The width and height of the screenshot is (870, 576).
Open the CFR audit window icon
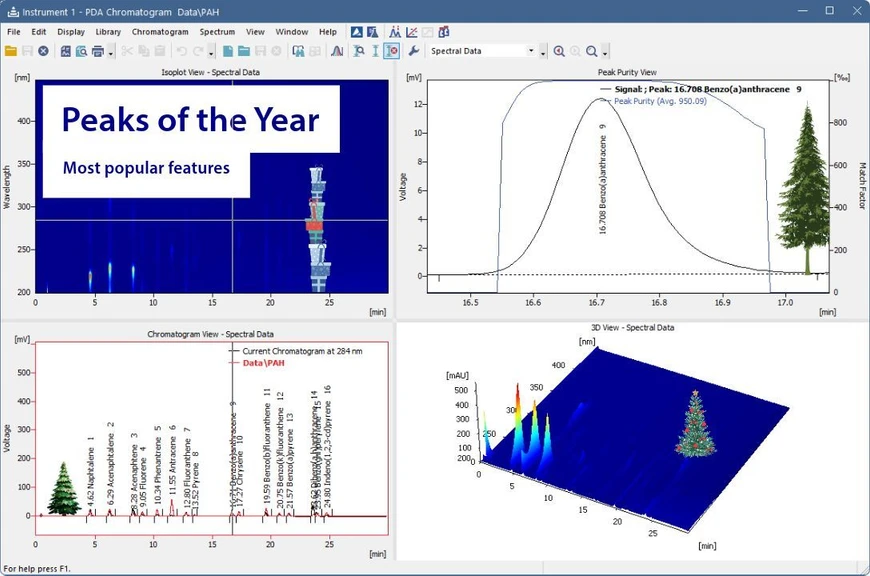click(444, 32)
